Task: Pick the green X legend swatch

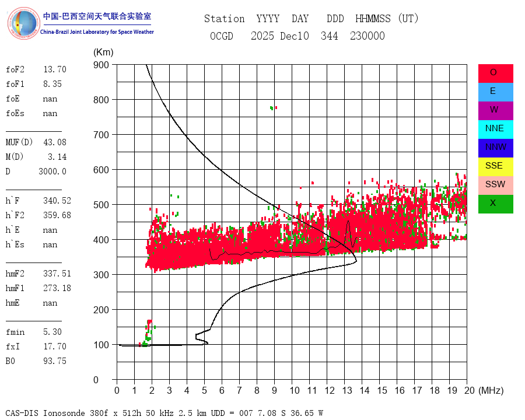Action: point(495,204)
